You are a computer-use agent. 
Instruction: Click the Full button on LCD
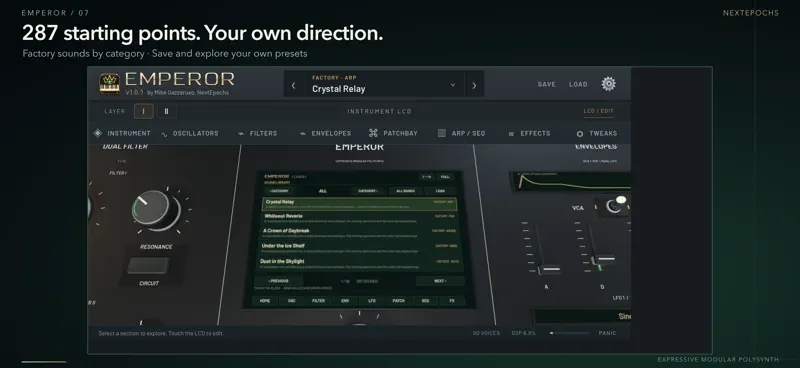point(445,177)
